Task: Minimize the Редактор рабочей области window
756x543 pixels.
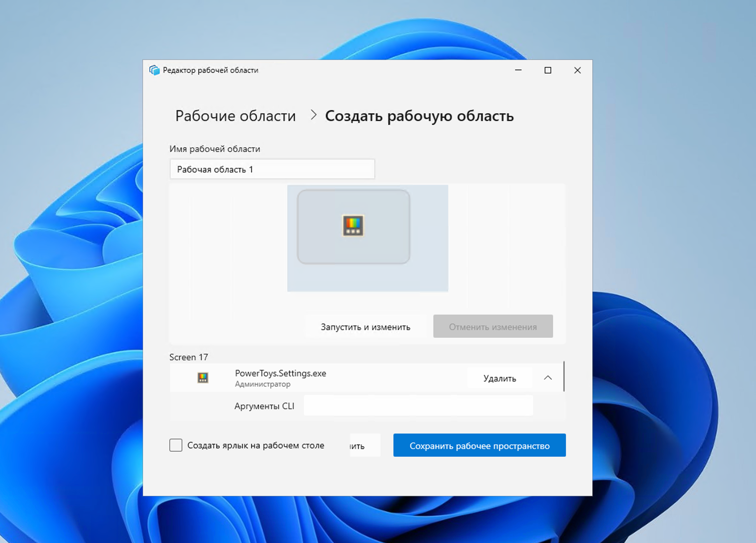Action: (x=518, y=70)
